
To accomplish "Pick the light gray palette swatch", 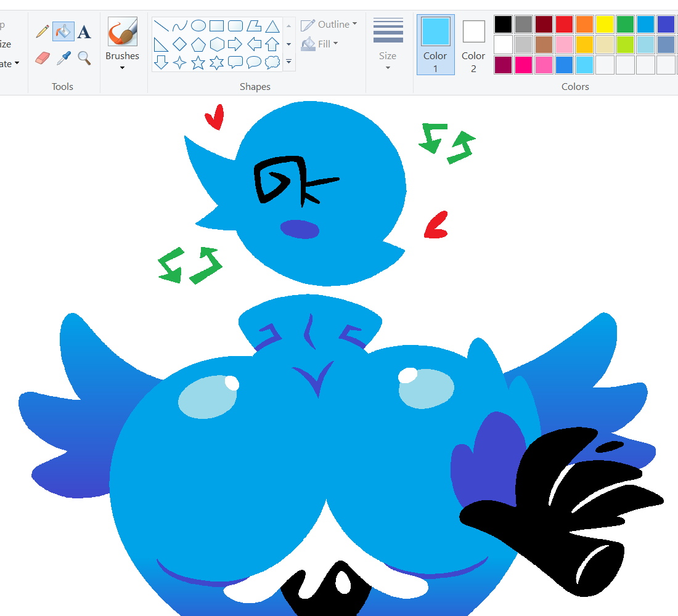I will pos(524,44).
